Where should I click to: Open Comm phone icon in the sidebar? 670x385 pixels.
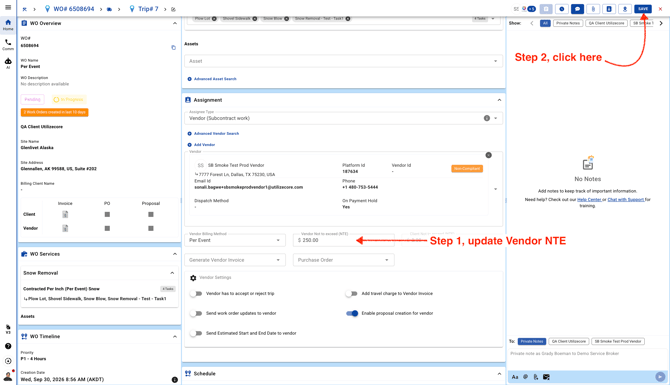(8, 44)
